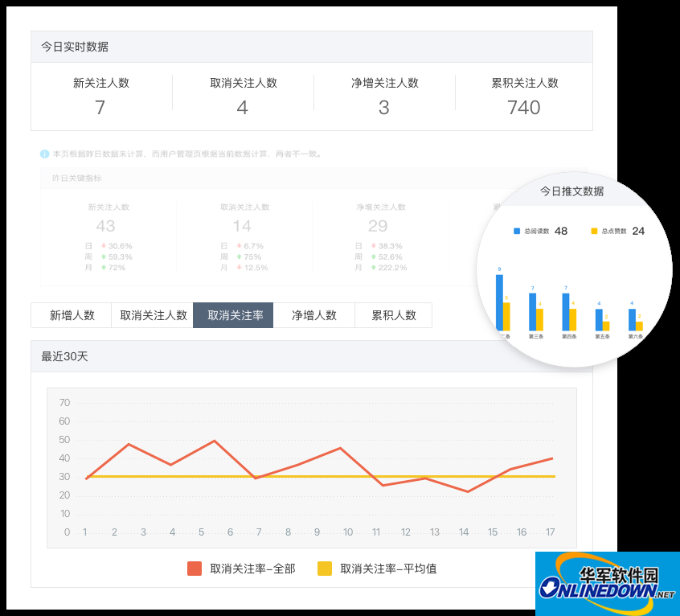The width and height of the screenshot is (680, 616).
Task: Click the green up arrow beside 周 75%
Action: pos(238,255)
